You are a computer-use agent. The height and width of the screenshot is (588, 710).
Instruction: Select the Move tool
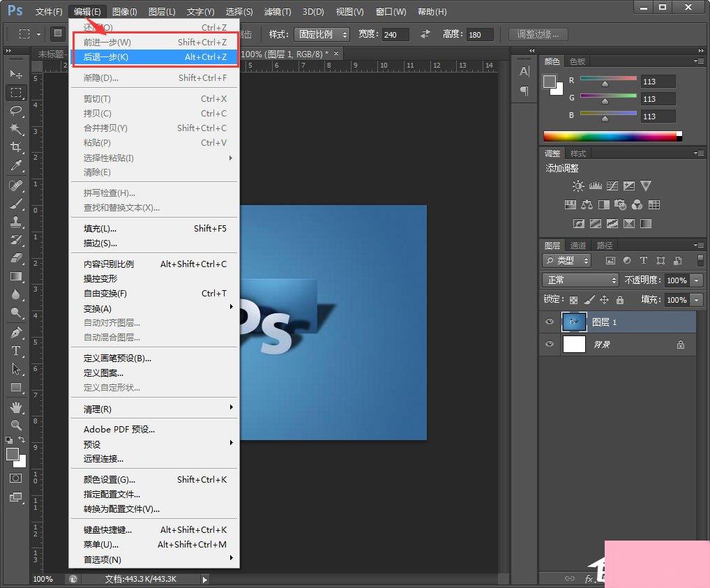point(16,73)
